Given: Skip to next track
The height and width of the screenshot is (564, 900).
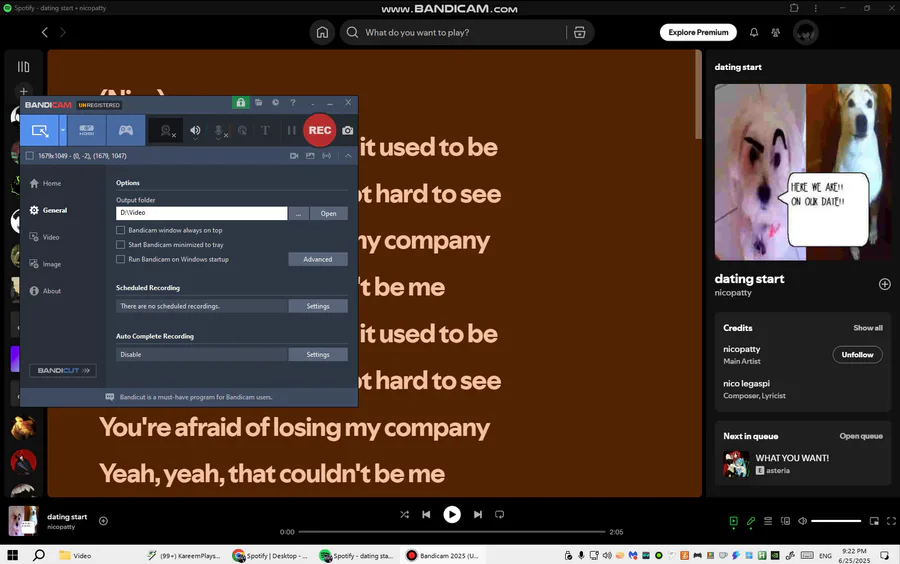Looking at the screenshot, I should tap(478, 515).
